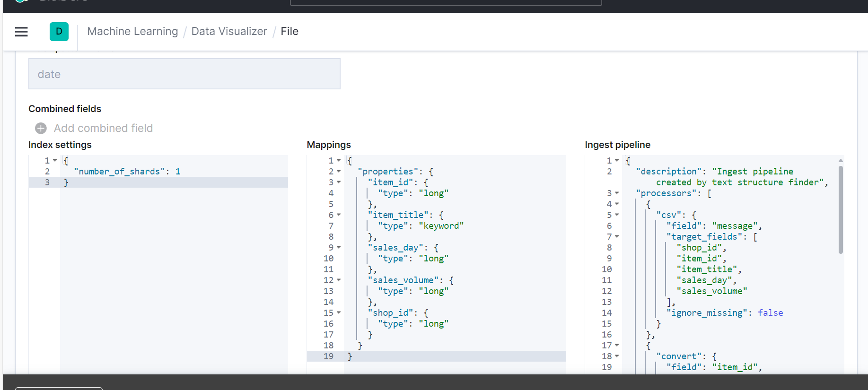Image resolution: width=868 pixels, height=390 pixels.
Task: Collapse the "processors" array in Ingest pipeline
Action: pyautogui.click(x=617, y=193)
